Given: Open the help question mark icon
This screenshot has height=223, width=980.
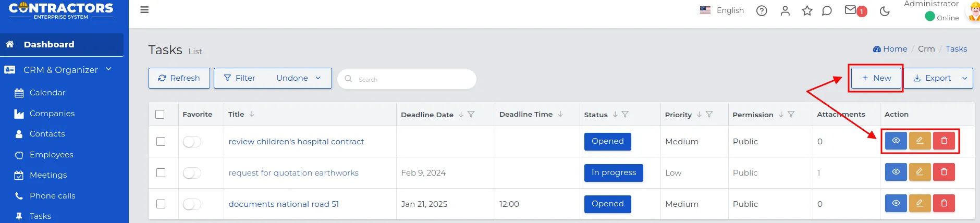Looking at the screenshot, I should point(762,10).
